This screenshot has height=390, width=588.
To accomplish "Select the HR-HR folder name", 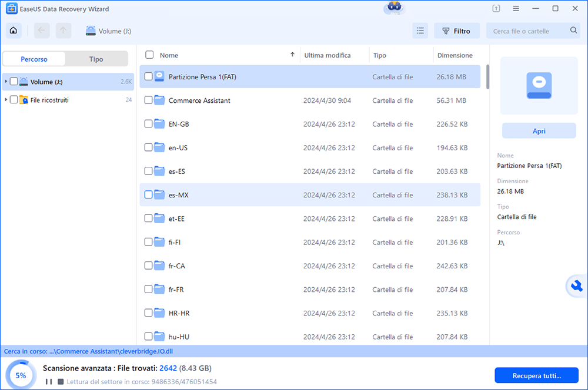I will pos(179,313).
